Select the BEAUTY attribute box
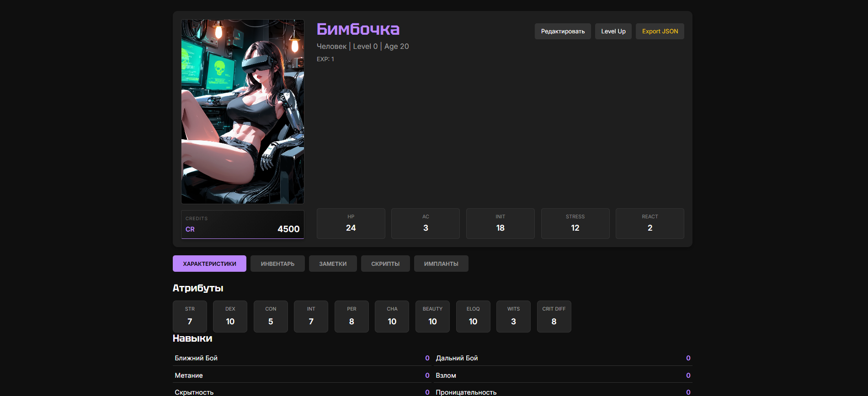Viewport: 868px width, 396px height. [432, 316]
